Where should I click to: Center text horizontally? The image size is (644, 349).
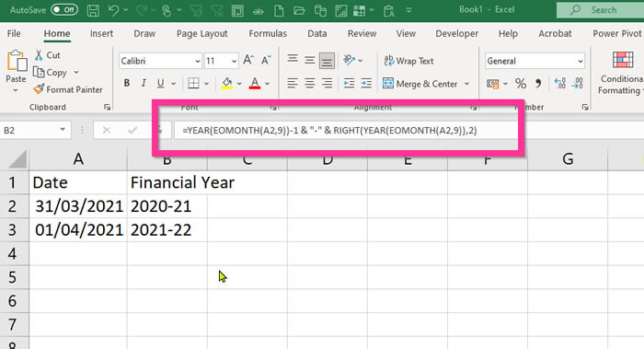pos(310,84)
